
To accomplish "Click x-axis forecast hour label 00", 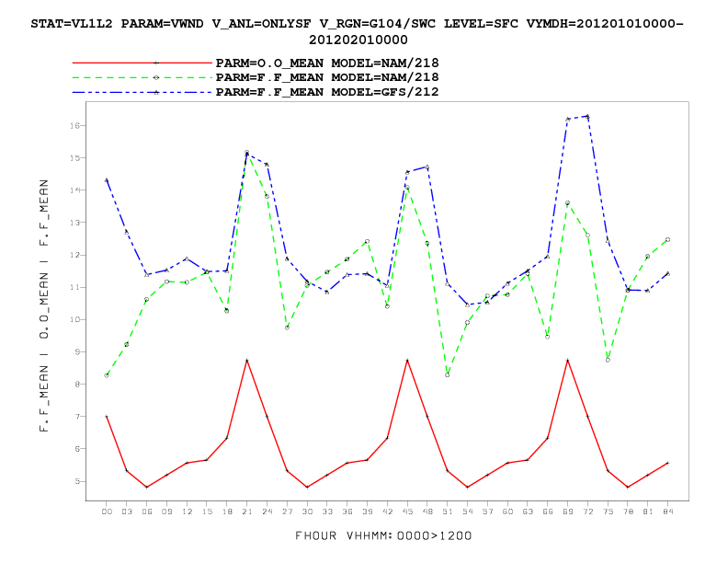I will [107, 511].
